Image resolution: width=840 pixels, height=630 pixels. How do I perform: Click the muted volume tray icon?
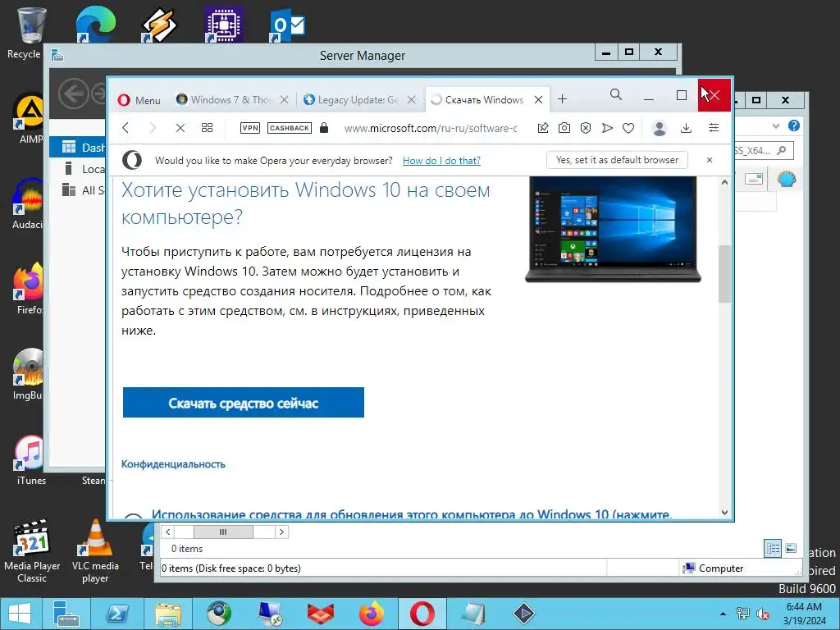[x=763, y=614]
